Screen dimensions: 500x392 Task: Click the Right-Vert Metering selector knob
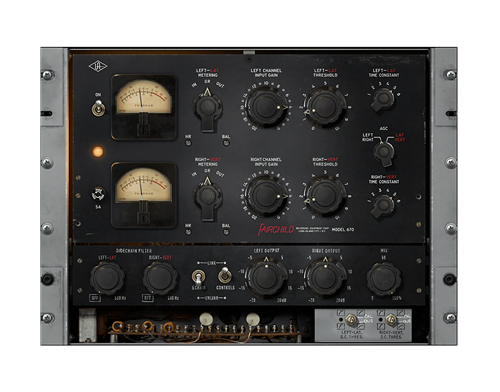[x=207, y=198]
